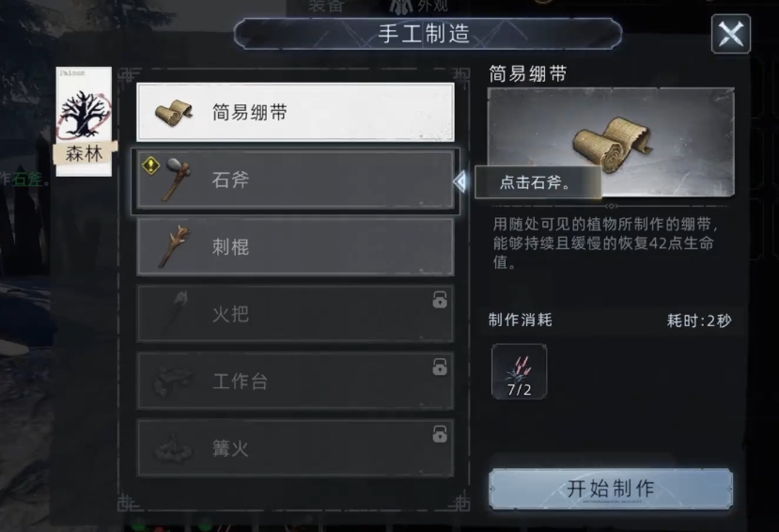Click the 简易绷带 bandage icon in list
This screenshot has height=532, width=779.
[x=174, y=113]
